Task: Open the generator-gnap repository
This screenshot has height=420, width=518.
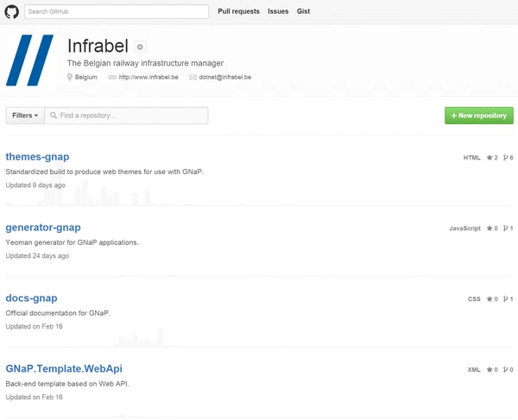Action: tap(43, 228)
